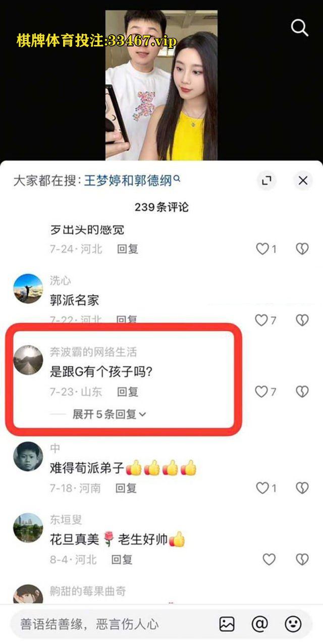Tap the 善语结善缘 comment input field

(114, 624)
